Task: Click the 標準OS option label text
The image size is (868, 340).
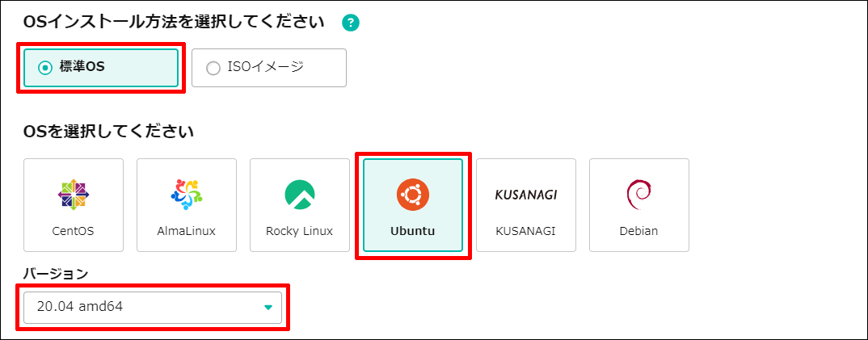Action: (x=82, y=68)
